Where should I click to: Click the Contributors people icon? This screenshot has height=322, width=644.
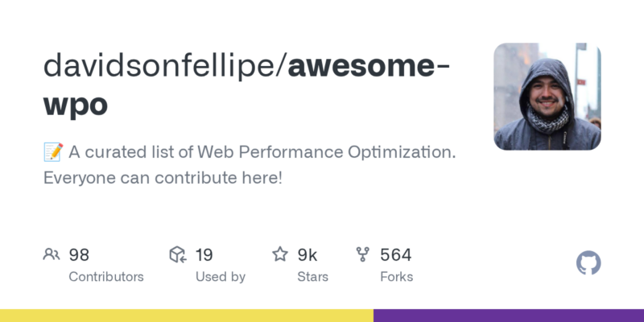52,255
